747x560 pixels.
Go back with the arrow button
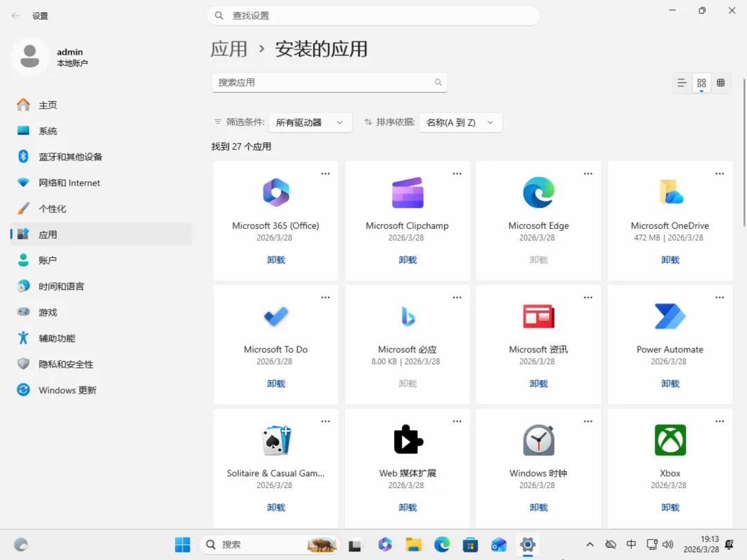(x=15, y=16)
